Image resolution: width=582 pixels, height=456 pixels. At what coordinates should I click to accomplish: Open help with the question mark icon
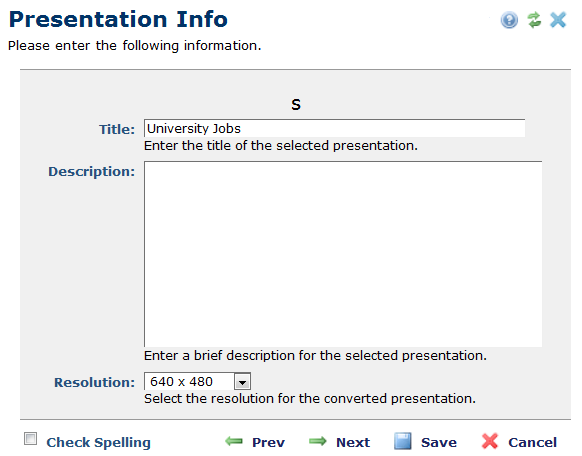(x=509, y=20)
